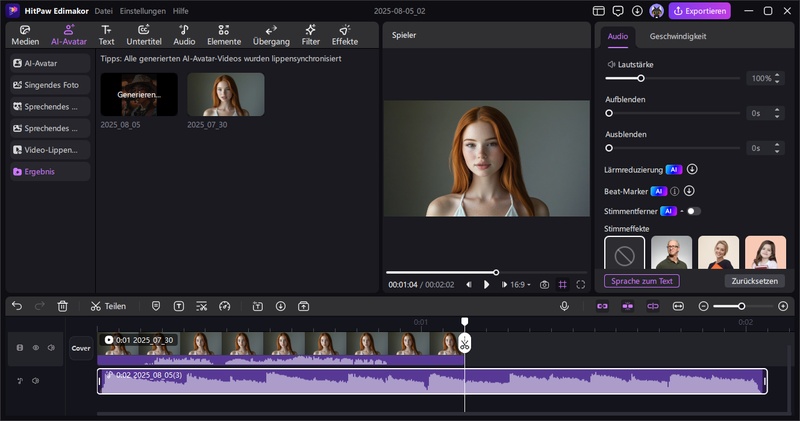Take a snapshot of the preview
This screenshot has height=421, width=800.
point(544,285)
